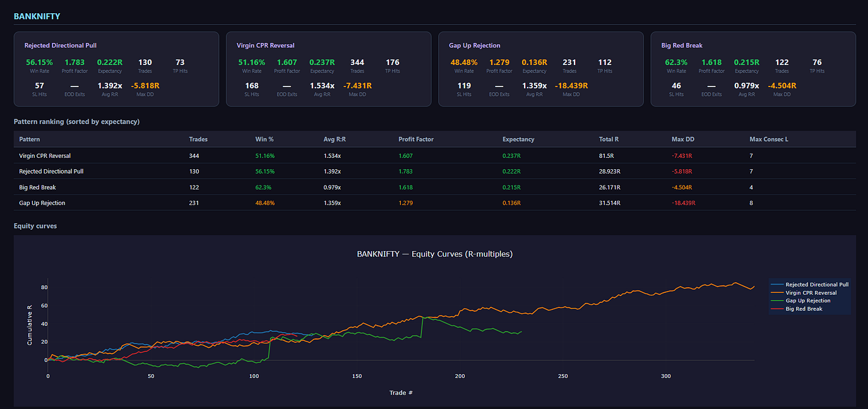Image resolution: width=868 pixels, height=409 pixels.
Task: Click the 300 tick on the x-axis
Action: coord(665,376)
